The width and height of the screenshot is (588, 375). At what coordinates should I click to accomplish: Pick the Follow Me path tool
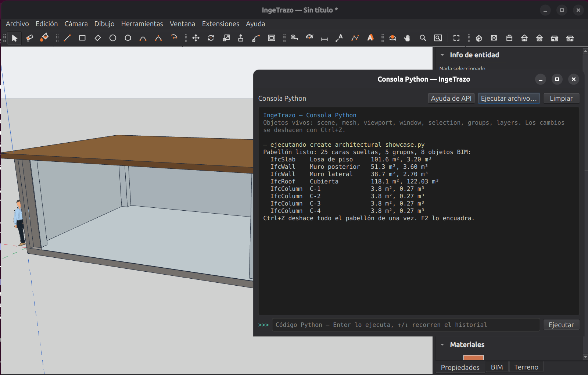pos(256,38)
